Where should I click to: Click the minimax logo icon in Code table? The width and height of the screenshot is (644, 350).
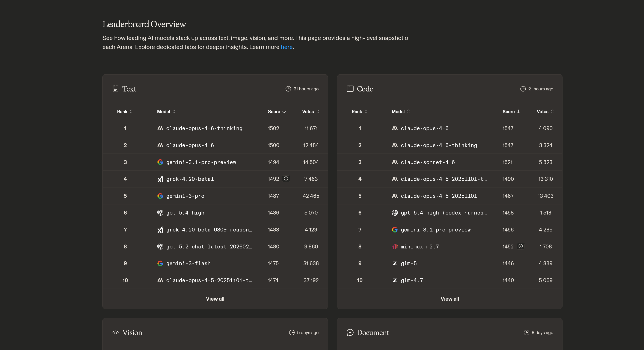[x=395, y=247]
